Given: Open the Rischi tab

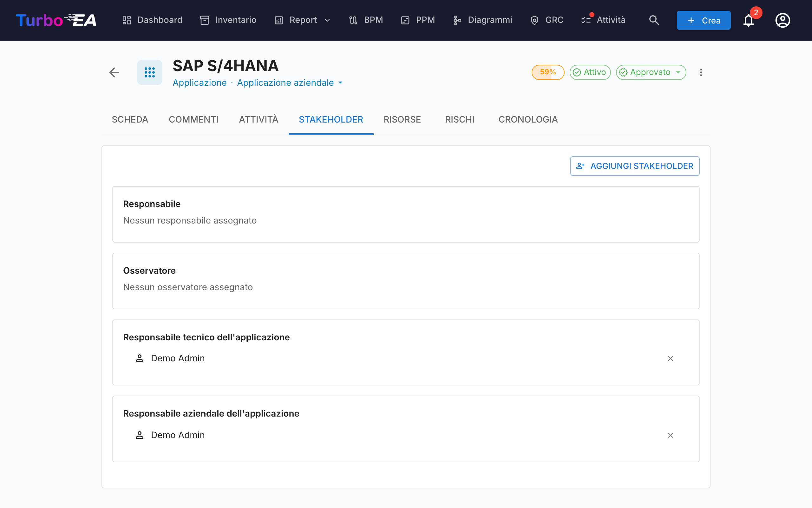Looking at the screenshot, I should click(x=460, y=120).
